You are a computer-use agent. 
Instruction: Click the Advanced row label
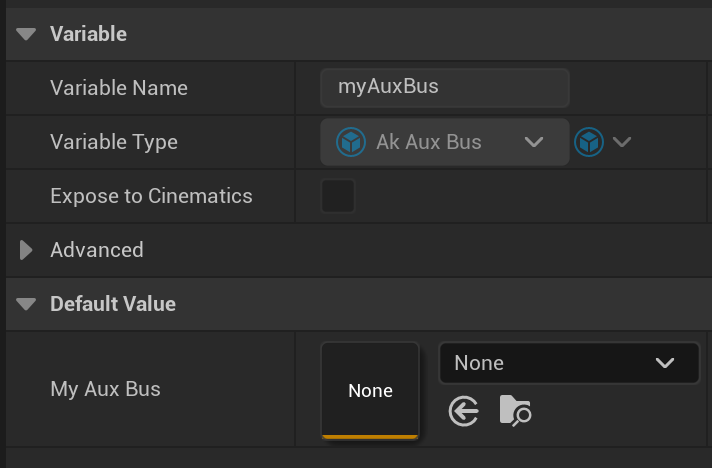(x=97, y=250)
